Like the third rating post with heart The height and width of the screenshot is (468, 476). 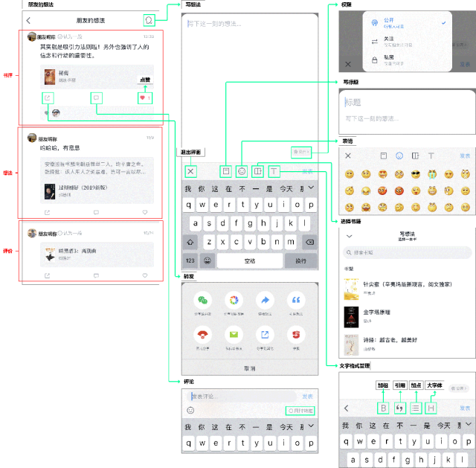click(145, 275)
